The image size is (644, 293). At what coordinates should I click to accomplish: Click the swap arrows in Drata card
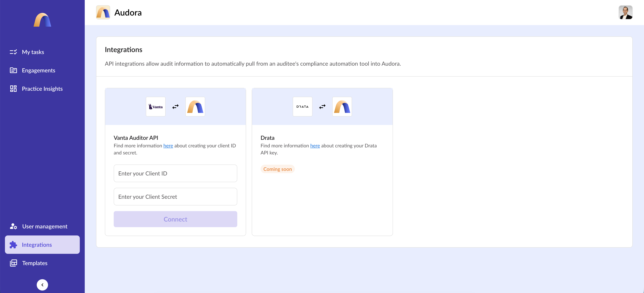[x=322, y=107]
